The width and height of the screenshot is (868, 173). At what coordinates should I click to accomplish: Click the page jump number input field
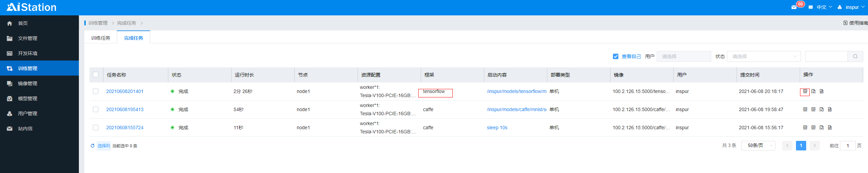click(847, 146)
